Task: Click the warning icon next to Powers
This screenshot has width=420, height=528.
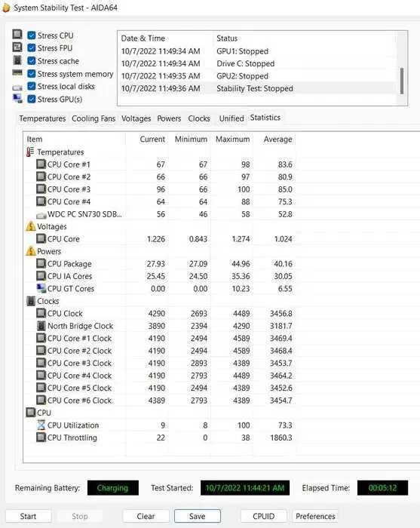Action: pos(31,251)
